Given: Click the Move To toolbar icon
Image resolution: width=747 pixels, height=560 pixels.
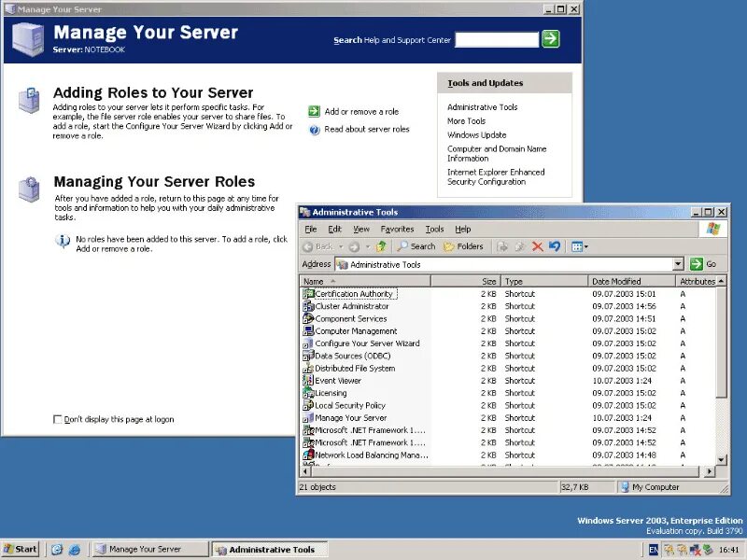Looking at the screenshot, I should tap(502, 246).
